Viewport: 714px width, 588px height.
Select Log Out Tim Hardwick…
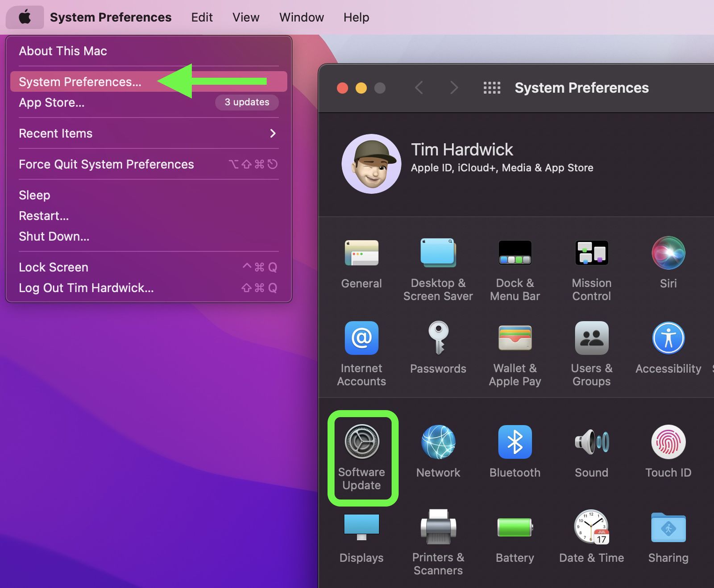click(x=148, y=288)
